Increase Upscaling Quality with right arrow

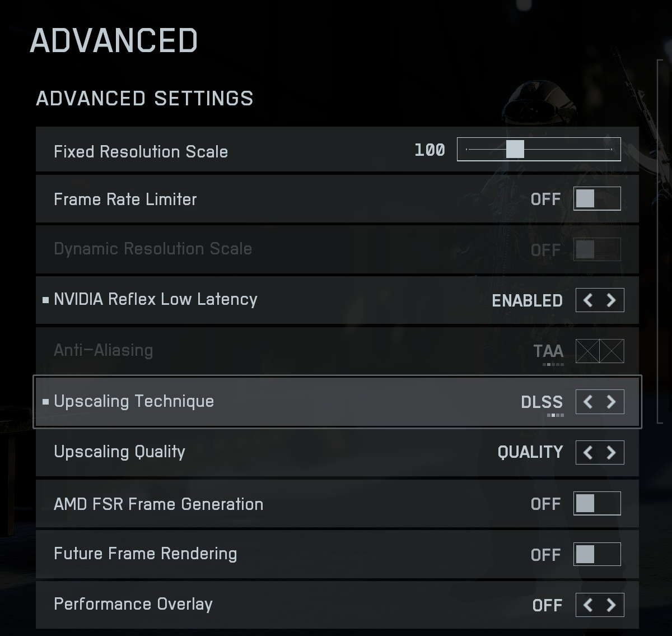click(612, 452)
